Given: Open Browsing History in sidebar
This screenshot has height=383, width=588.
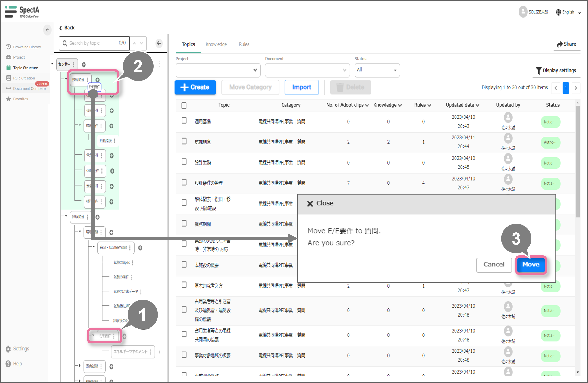Looking at the screenshot, I should (x=27, y=47).
